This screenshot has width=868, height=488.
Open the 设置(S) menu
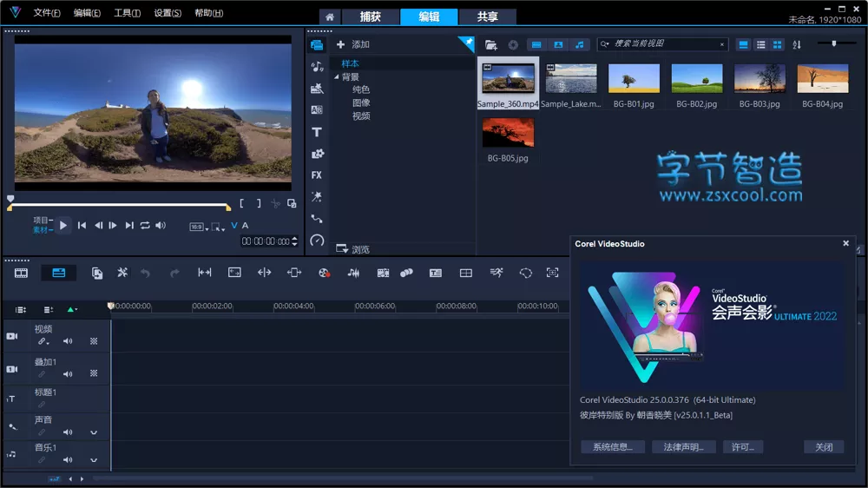pos(168,13)
